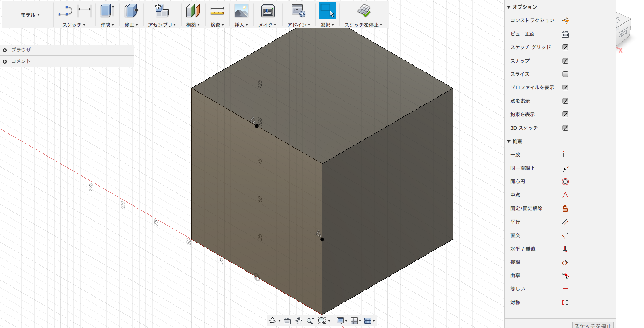Open the メイク 3D print icon
The image size is (644, 328).
click(x=267, y=11)
